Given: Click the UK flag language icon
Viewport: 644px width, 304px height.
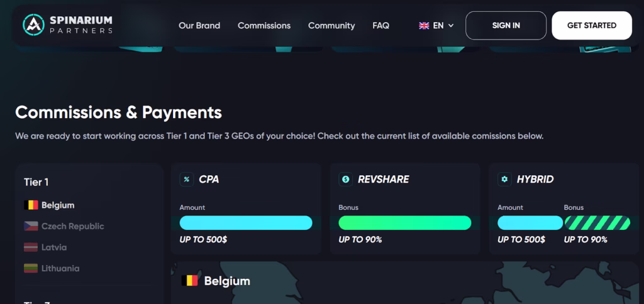Looking at the screenshot, I should tap(424, 26).
